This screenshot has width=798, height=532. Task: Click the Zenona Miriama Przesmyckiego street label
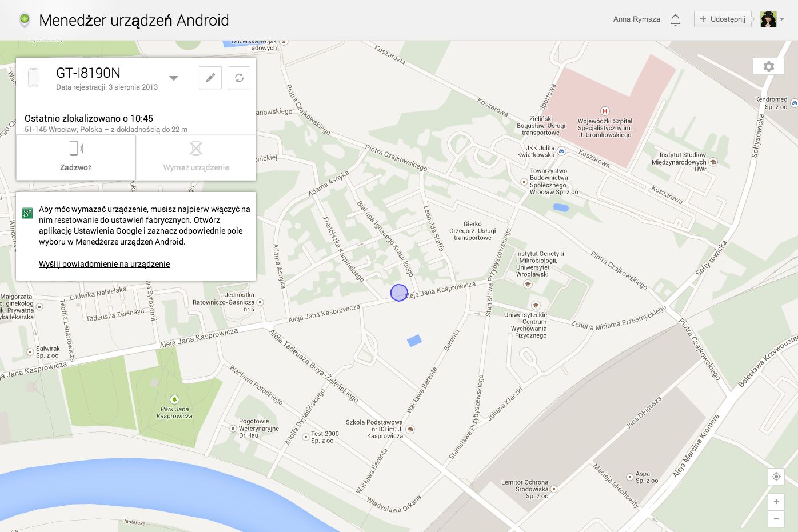619,318
